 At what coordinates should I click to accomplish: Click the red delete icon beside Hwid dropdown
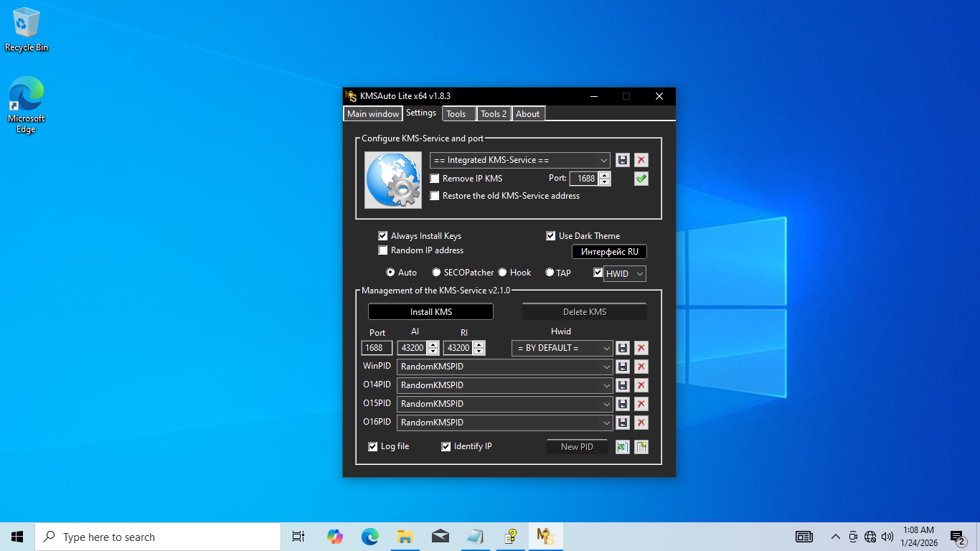641,348
